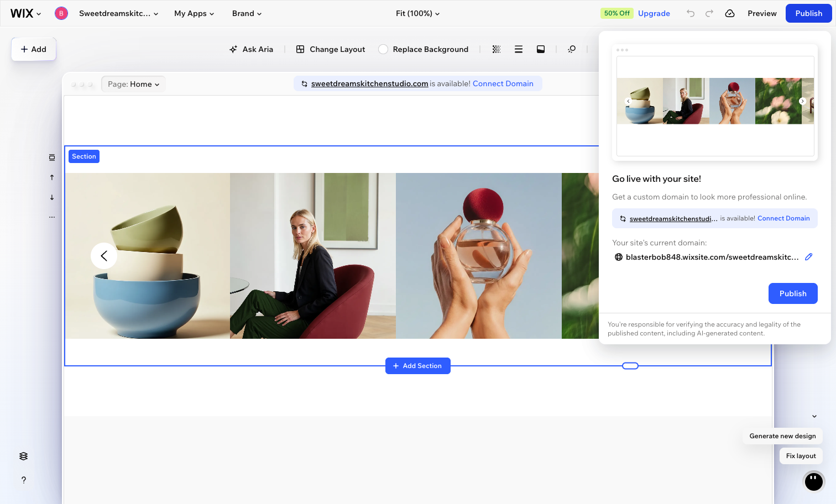Click the Preview button
Screen dimensions: 836x504
(762, 13)
